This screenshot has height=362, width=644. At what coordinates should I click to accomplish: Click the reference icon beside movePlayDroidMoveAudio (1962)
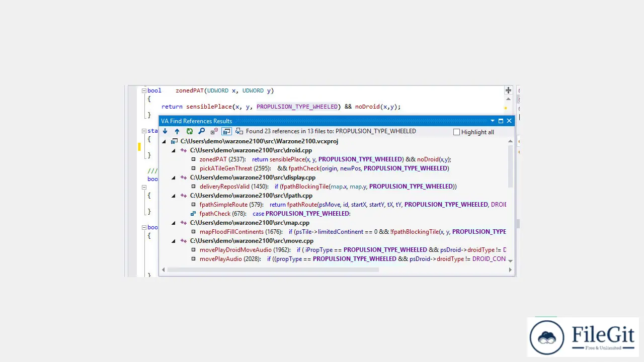coord(194,250)
